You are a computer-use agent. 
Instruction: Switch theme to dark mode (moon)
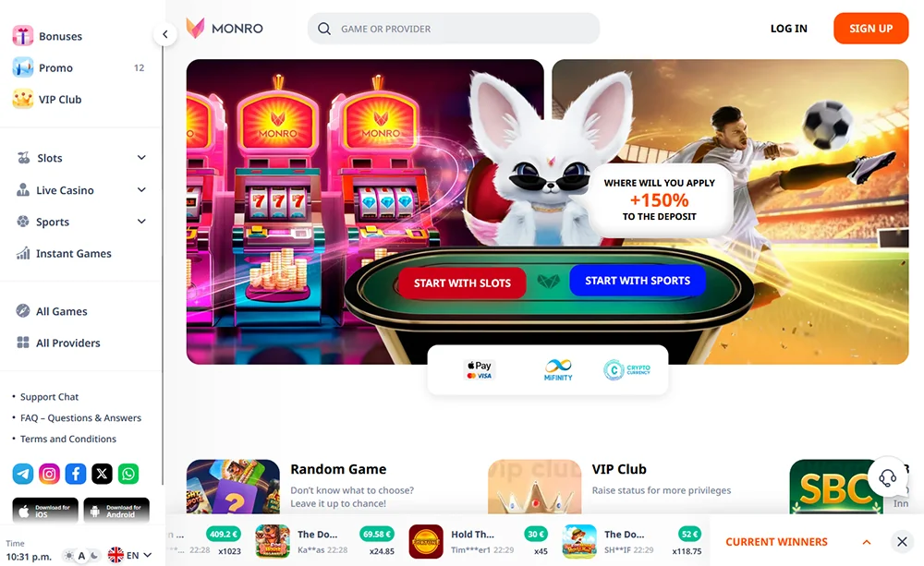(x=94, y=556)
